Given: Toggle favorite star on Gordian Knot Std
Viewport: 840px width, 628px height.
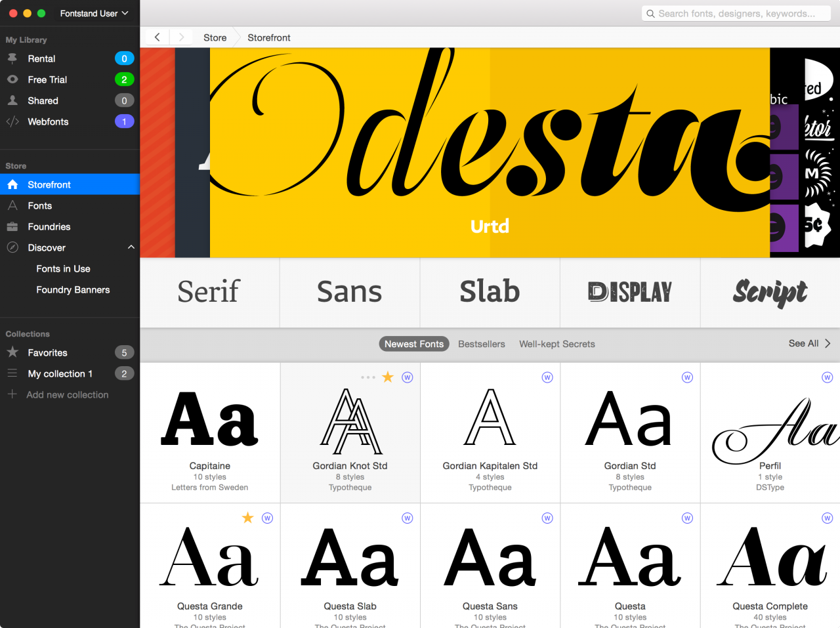Looking at the screenshot, I should pyautogui.click(x=388, y=377).
